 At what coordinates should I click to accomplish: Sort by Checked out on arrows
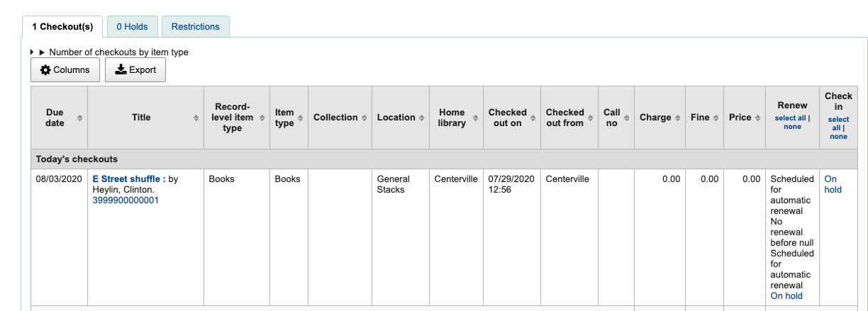pos(533,118)
